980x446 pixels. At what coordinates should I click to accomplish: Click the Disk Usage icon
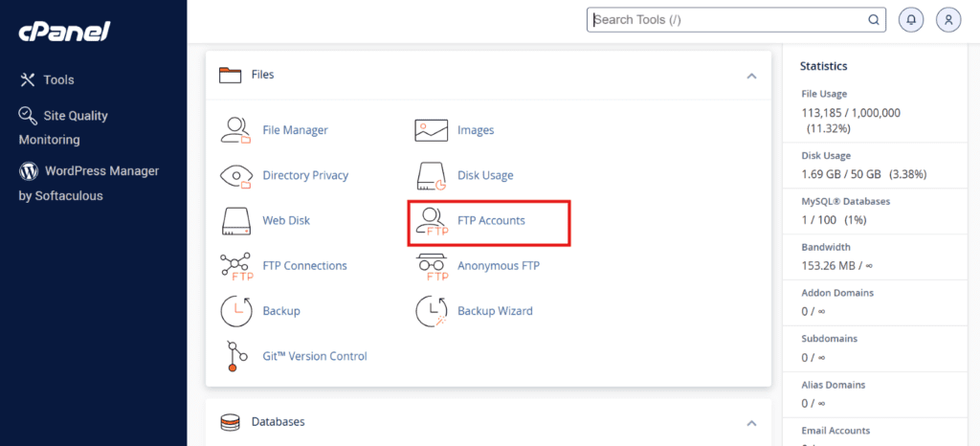click(432, 175)
